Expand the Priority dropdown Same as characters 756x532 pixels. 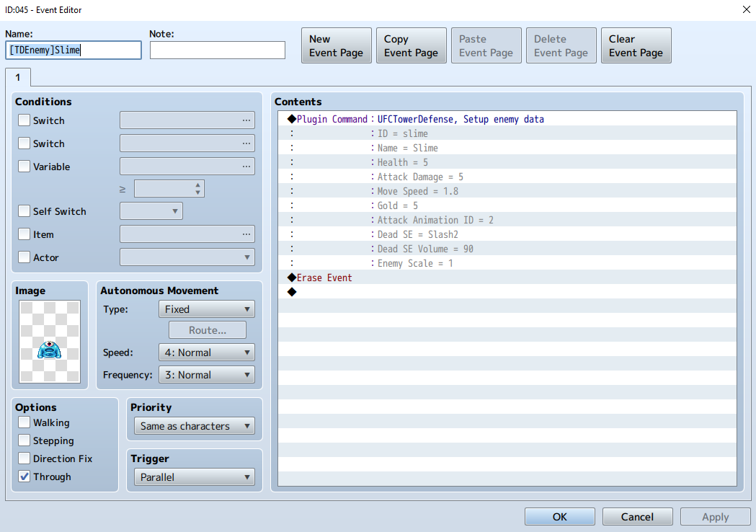[195, 426]
